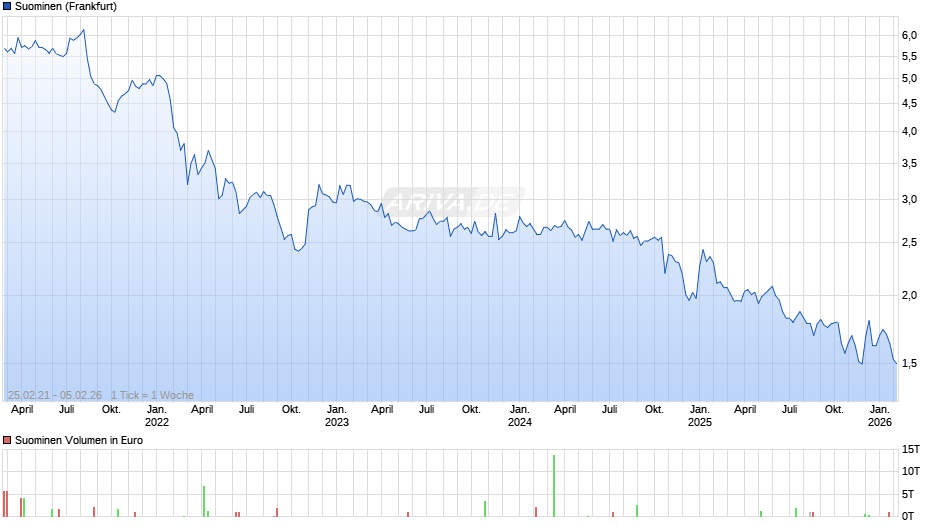Screen dimensions: 940x526
Task: Click the date range '25.02.21 - 05.02.26'
Action: point(55,395)
